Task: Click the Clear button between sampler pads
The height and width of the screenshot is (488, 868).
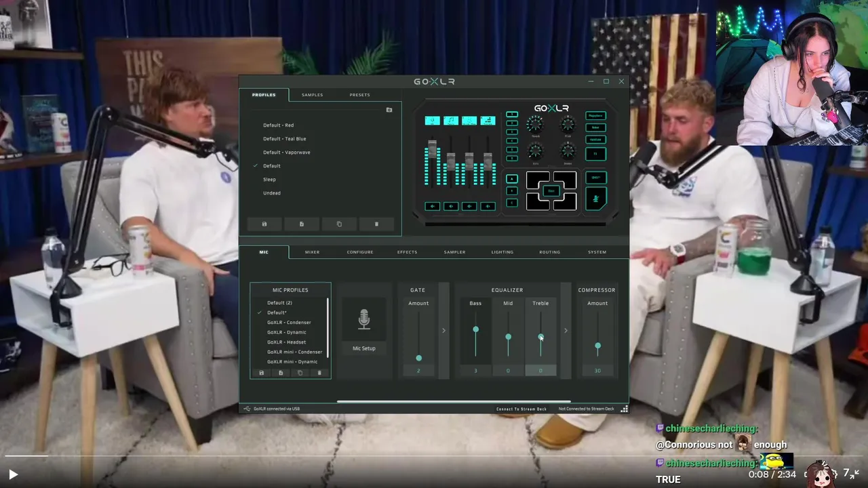Action: [551, 191]
